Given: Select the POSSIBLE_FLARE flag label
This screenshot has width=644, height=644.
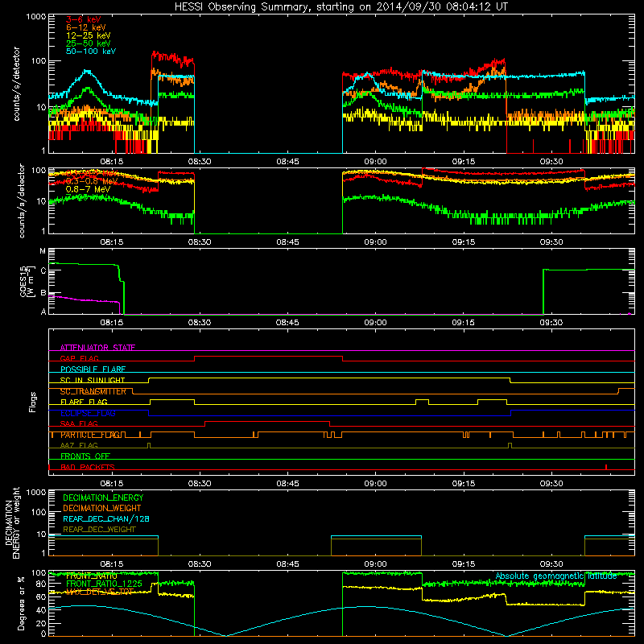Looking at the screenshot, I should [x=93, y=369].
